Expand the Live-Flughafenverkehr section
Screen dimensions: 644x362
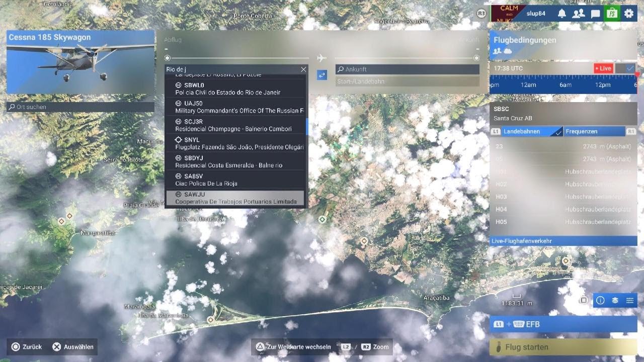563,241
